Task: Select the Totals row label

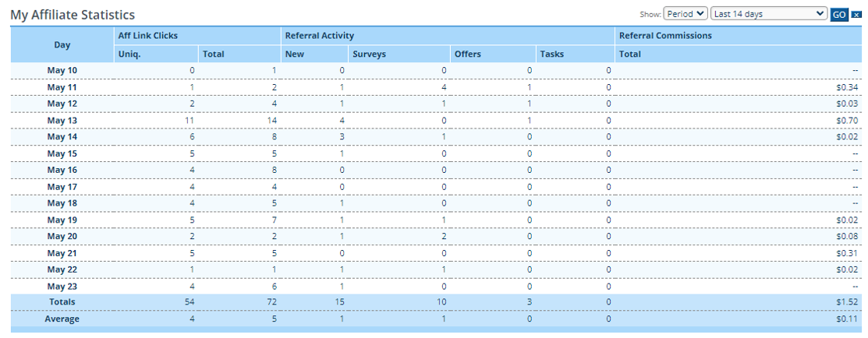Action: [x=62, y=302]
